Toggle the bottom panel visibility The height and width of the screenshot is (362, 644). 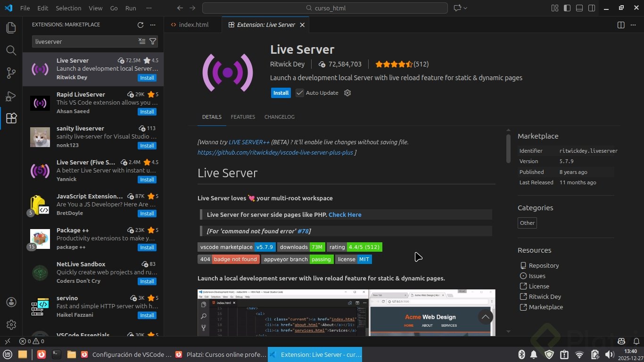coord(579,8)
